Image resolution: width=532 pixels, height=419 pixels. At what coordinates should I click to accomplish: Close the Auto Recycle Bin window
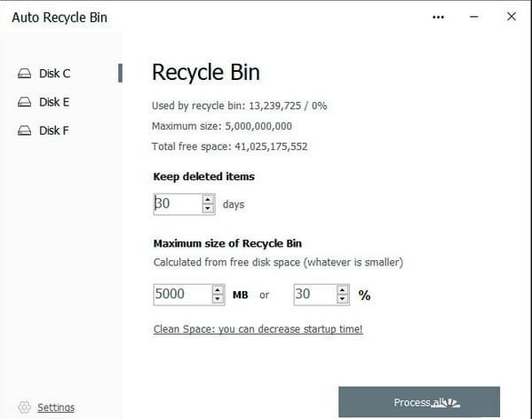[x=512, y=16]
